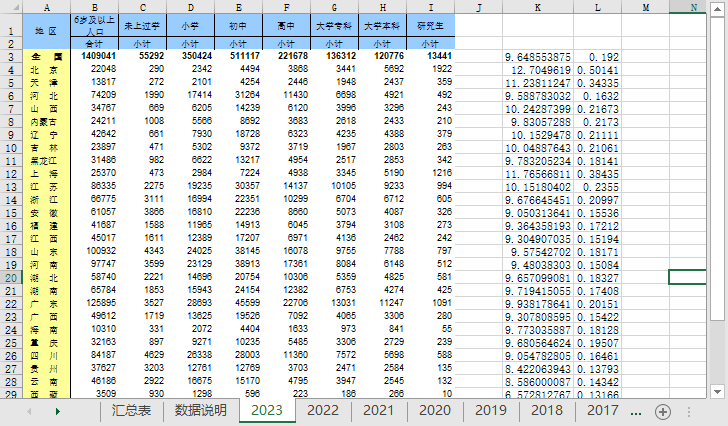The image size is (728, 426).
Task: Select the 2023 sheet tab
Action: point(267,411)
